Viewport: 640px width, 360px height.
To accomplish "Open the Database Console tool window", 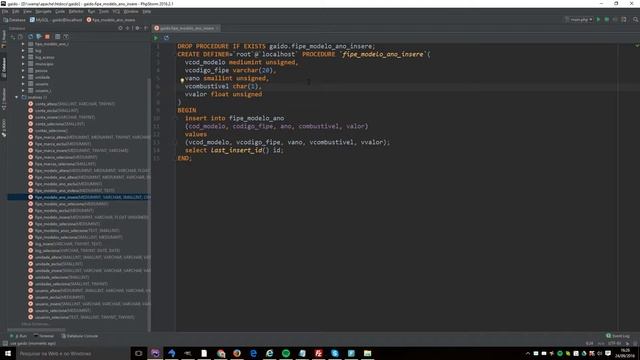I will point(80,336).
